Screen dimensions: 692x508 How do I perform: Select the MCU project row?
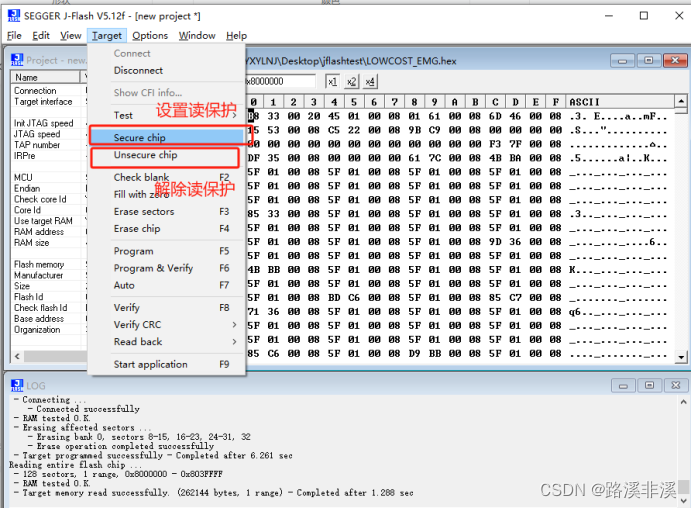pos(49,177)
